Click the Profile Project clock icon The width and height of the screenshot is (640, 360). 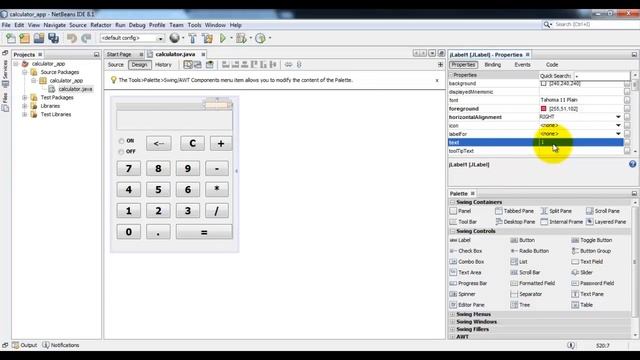point(260,38)
